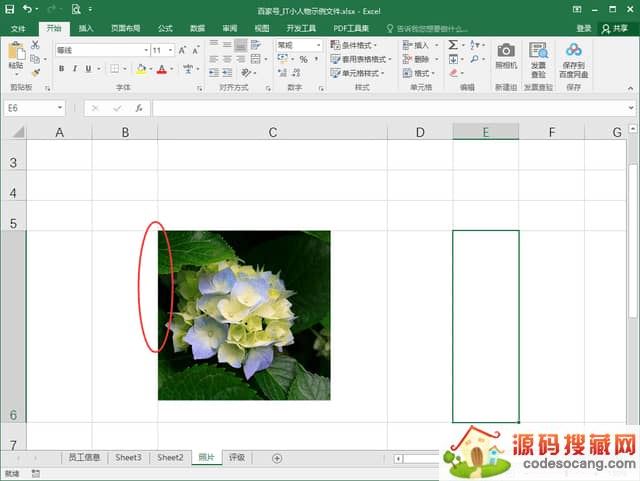Select the 员工信息 sheet tab

(x=83, y=457)
